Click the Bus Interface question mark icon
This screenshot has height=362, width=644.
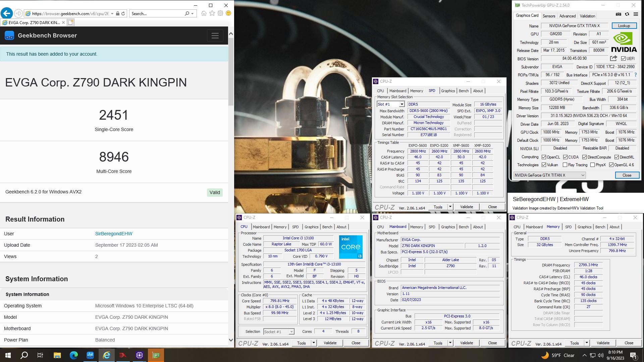[x=635, y=75]
